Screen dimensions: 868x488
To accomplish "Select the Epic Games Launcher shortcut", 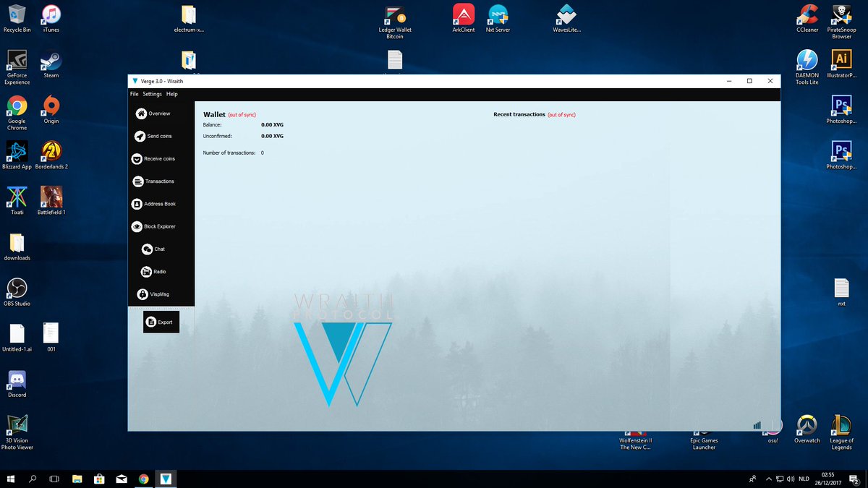I will (704, 440).
